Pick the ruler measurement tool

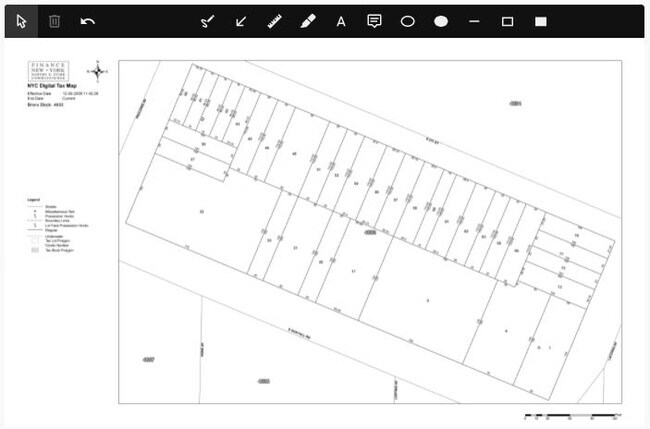[274, 21]
